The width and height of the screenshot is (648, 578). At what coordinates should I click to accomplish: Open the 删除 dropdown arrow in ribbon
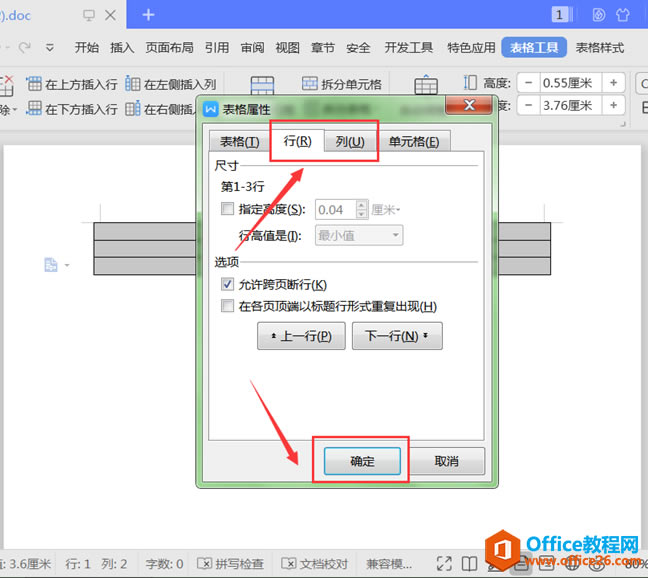[15, 110]
